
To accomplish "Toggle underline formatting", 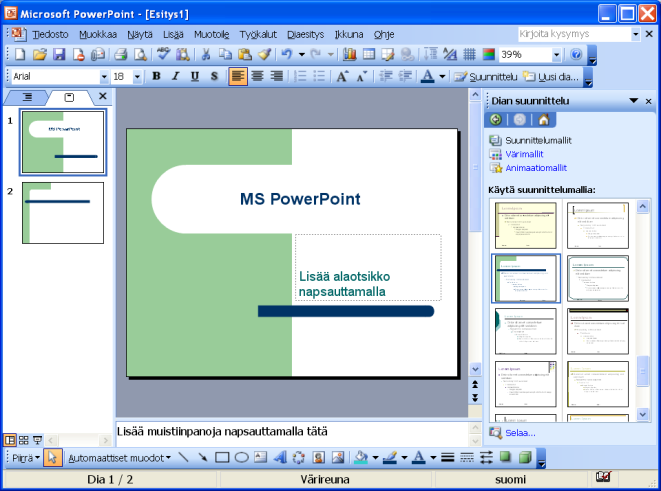I will 195,76.
